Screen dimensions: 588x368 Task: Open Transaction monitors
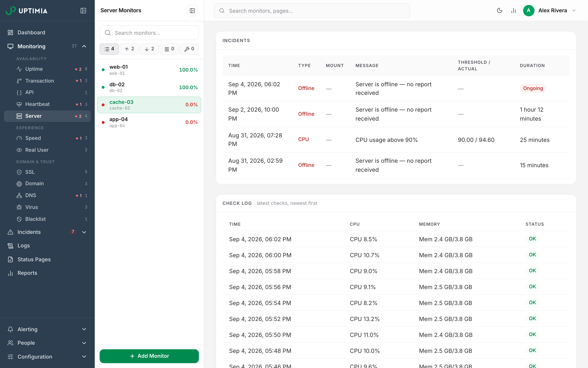pos(47,81)
